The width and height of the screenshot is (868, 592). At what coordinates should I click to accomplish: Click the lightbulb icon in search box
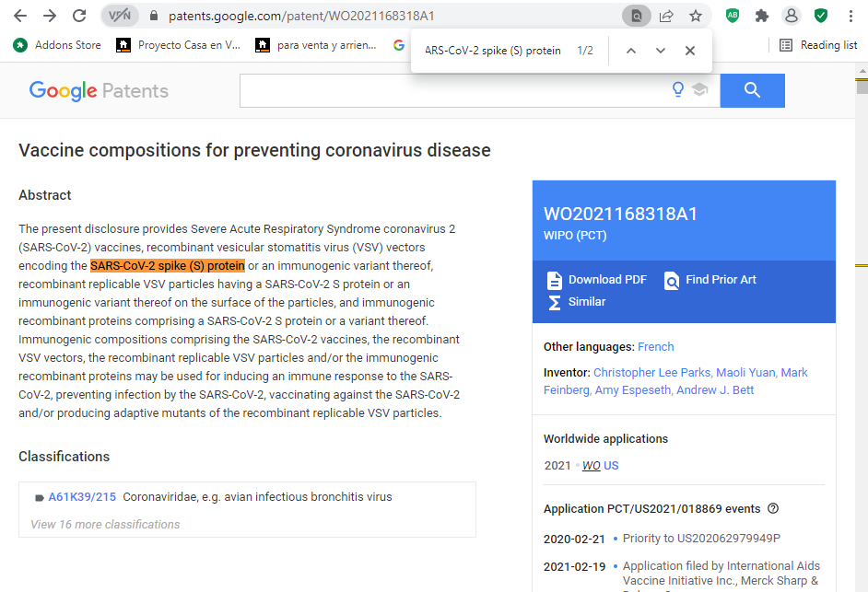[679, 89]
